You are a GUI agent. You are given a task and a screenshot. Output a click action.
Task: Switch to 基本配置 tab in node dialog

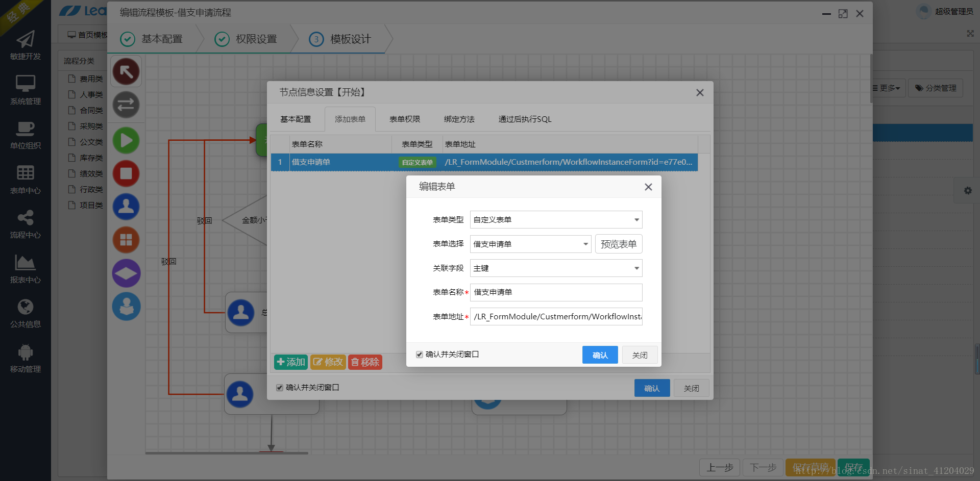296,119
